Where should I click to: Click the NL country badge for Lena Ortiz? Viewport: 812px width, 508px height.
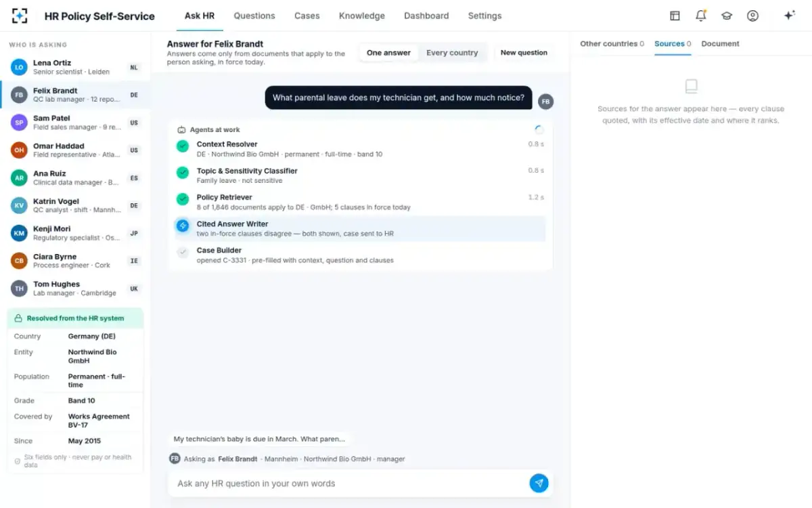(134, 68)
